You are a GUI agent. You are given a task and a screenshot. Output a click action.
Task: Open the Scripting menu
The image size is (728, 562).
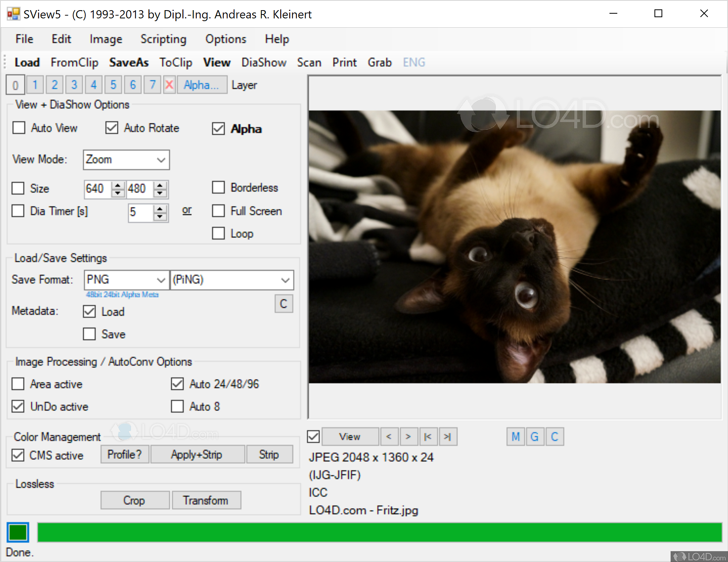[x=163, y=39]
